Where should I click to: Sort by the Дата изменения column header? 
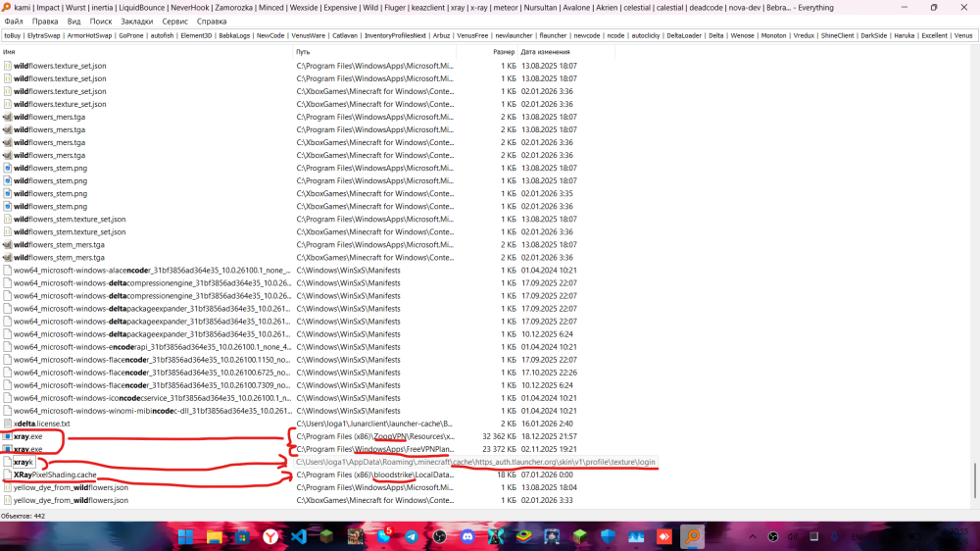point(566,52)
